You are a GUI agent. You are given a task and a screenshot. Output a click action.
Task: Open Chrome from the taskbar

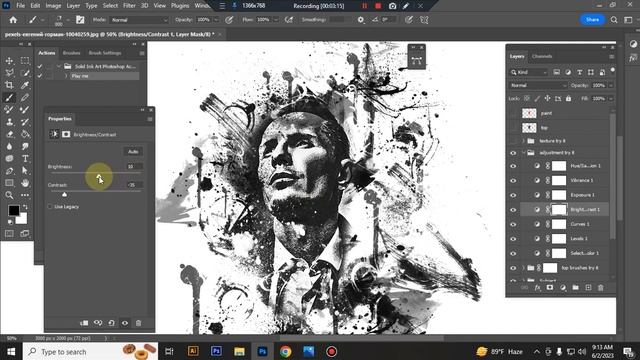click(x=286, y=351)
